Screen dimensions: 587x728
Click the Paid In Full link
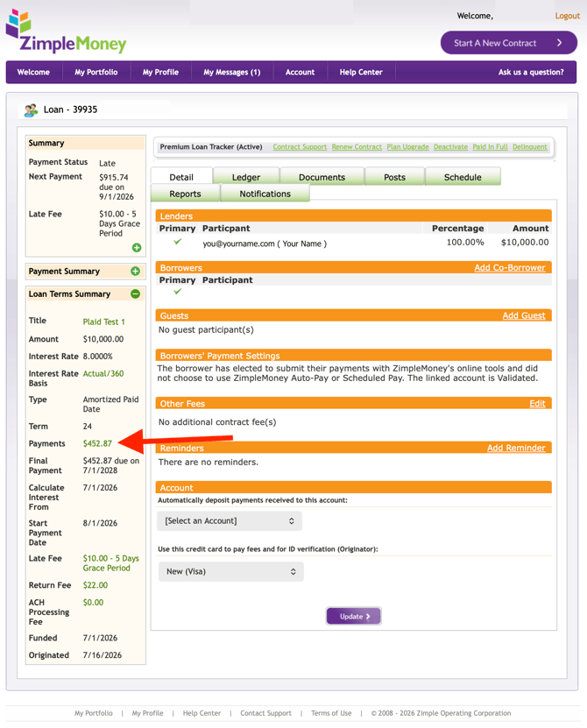[490, 146]
